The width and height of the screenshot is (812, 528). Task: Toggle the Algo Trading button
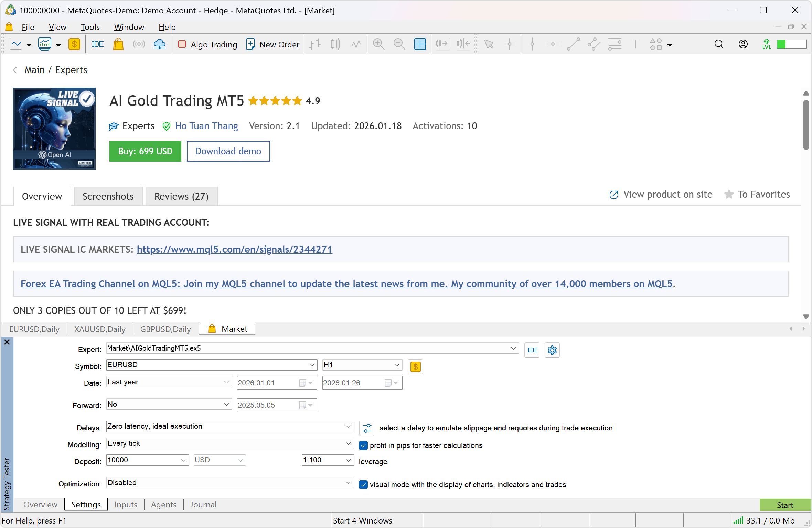pyautogui.click(x=208, y=44)
